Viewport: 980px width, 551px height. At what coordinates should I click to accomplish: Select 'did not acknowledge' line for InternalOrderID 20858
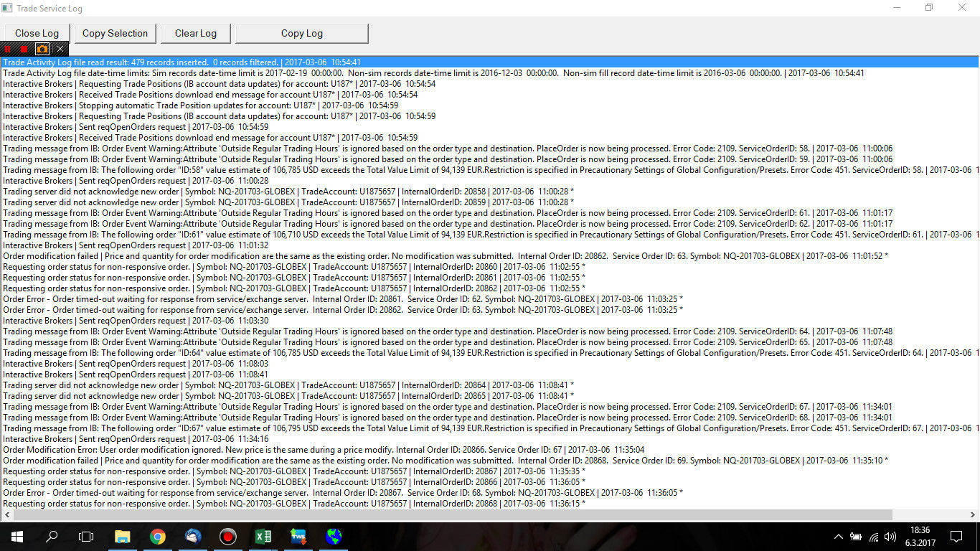(490, 192)
